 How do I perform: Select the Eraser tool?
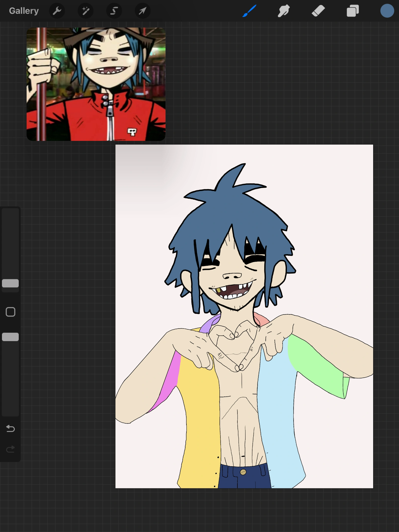(x=318, y=11)
